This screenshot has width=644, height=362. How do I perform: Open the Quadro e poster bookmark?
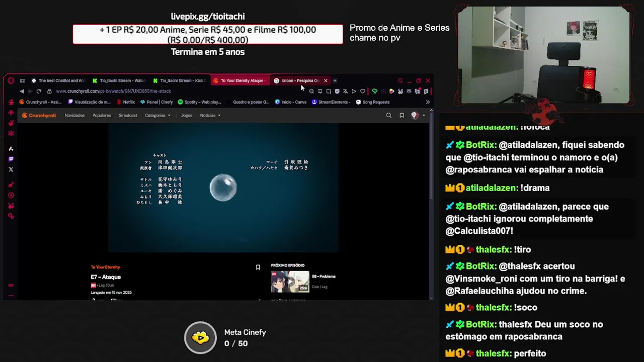(x=248, y=102)
